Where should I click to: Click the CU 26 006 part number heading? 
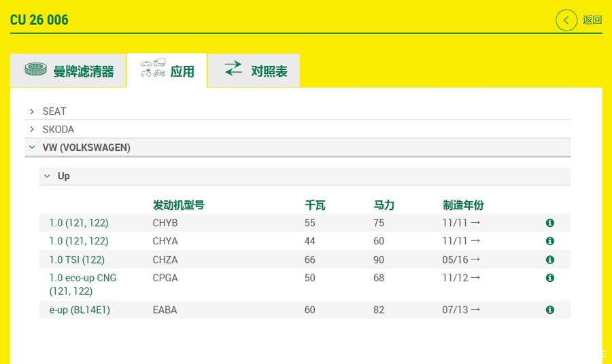point(39,20)
